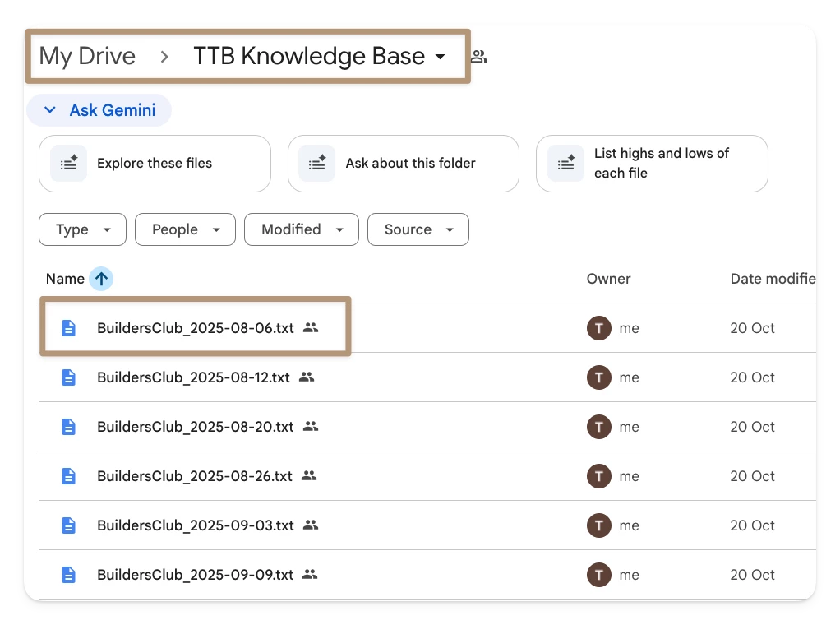
Task: Click shared icon next to BuildersClub_2025-08-20.txt
Action: click(x=311, y=426)
